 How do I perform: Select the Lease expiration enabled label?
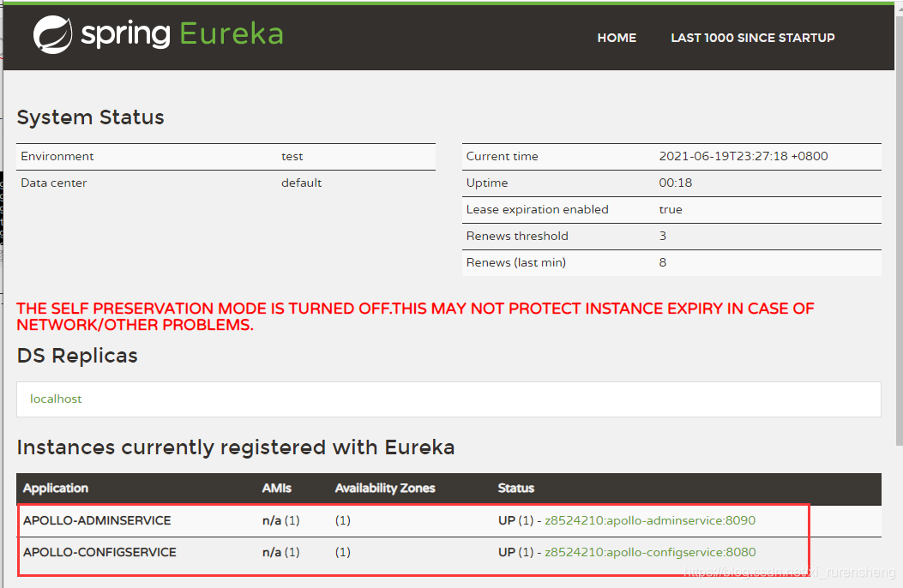pyautogui.click(x=538, y=209)
